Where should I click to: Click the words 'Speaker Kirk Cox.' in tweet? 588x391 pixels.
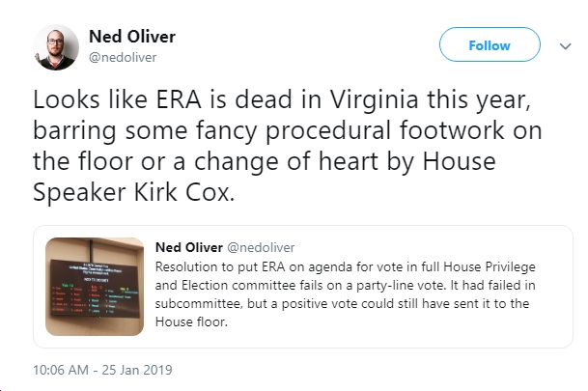point(134,193)
